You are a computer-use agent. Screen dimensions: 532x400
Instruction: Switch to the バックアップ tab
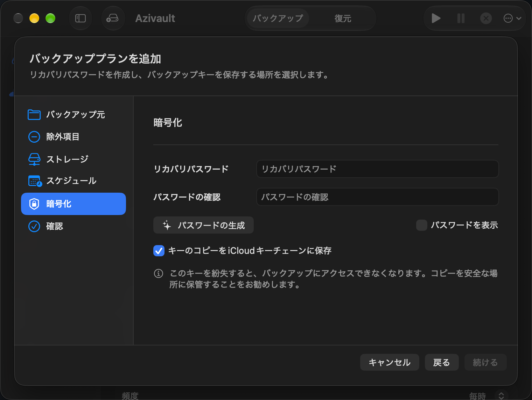[x=278, y=18]
